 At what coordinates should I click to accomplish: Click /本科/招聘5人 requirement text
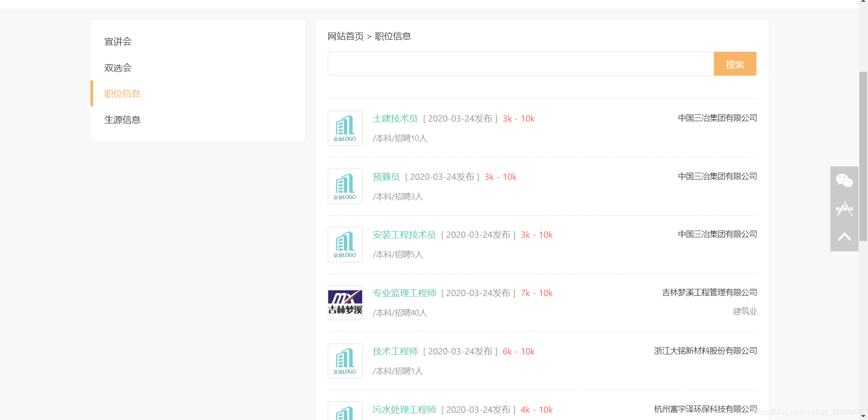397,255
